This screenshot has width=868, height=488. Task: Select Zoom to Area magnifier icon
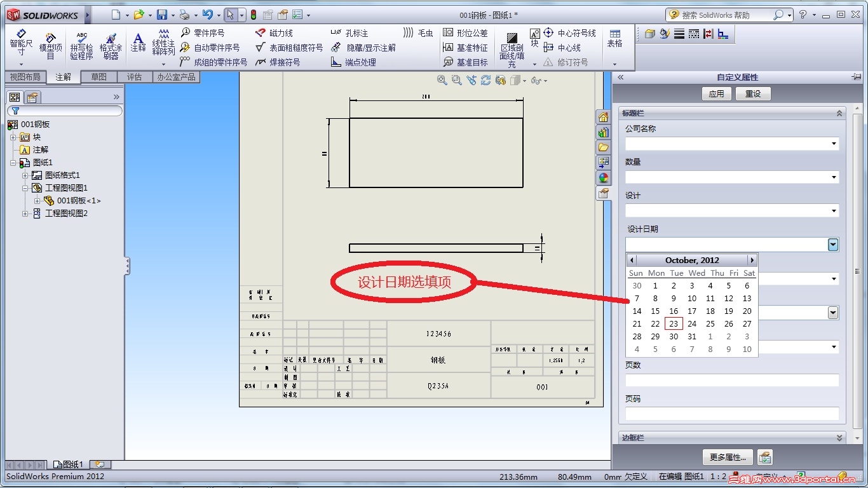click(x=456, y=80)
